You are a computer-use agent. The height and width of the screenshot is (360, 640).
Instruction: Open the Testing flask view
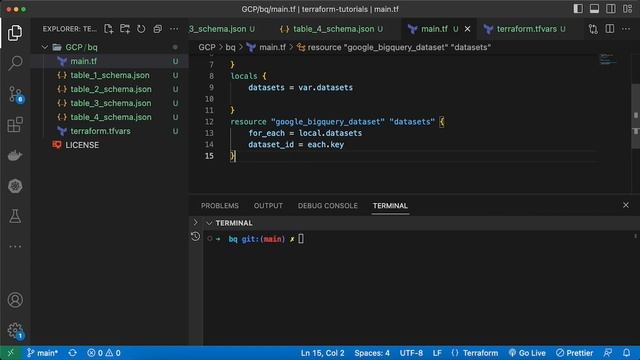[15, 216]
